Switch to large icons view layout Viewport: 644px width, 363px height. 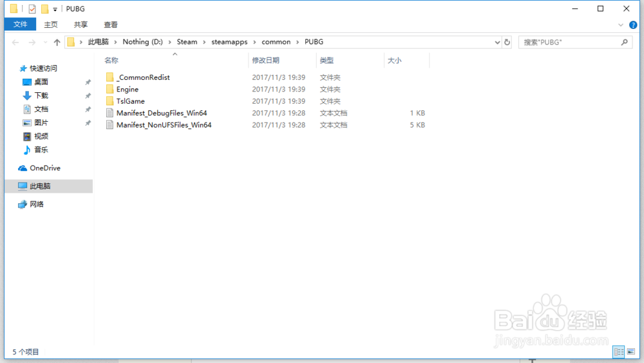pyautogui.click(x=631, y=351)
